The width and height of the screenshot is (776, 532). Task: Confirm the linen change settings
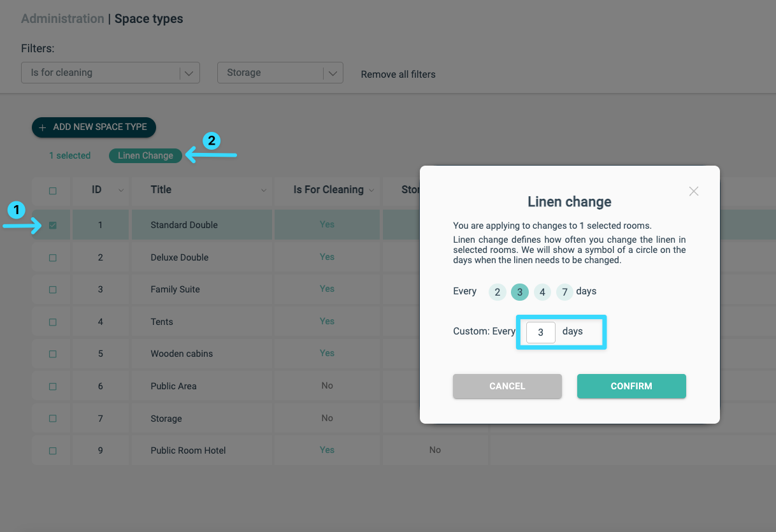click(631, 386)
